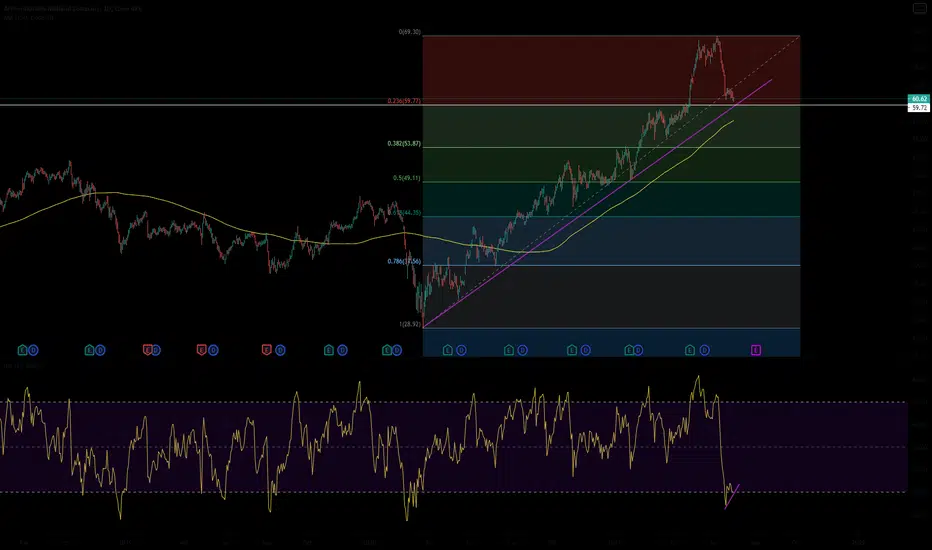
Task: Click the rightmost blue dividend marker
Action: (704, 350)
